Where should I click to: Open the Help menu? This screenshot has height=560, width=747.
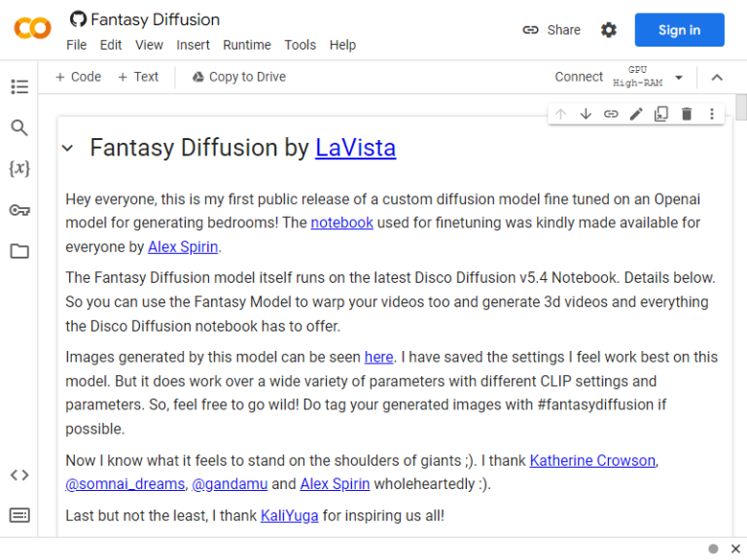click(x=342, y=45)
